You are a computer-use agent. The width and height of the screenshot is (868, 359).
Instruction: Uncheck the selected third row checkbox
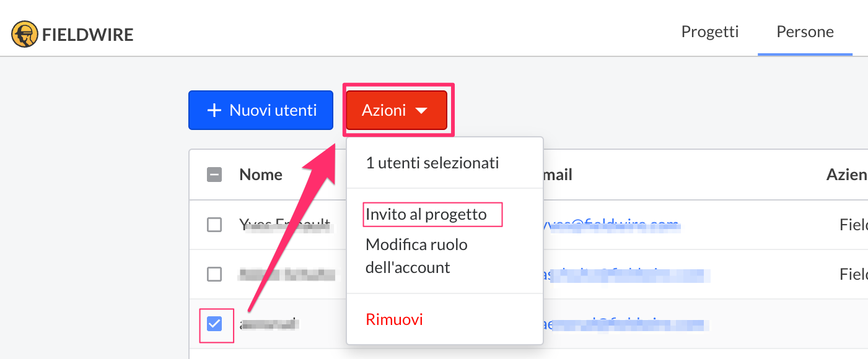click(x=214, y=324)
